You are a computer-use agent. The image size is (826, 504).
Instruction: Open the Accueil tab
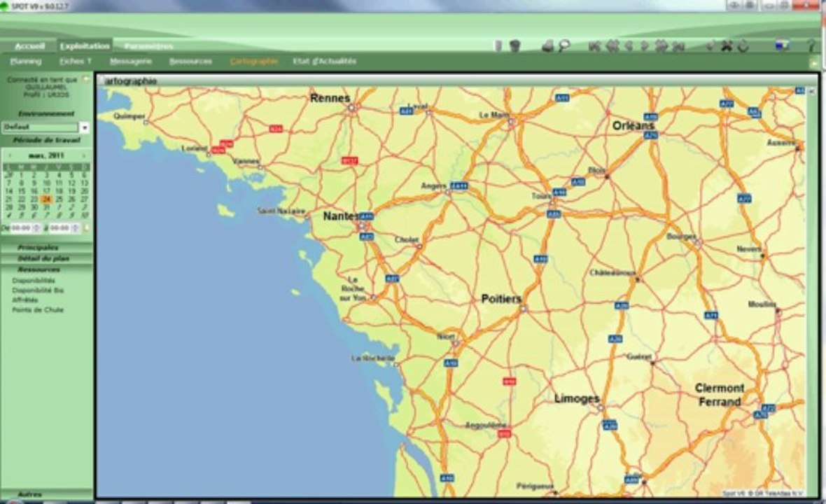[29, 46]
